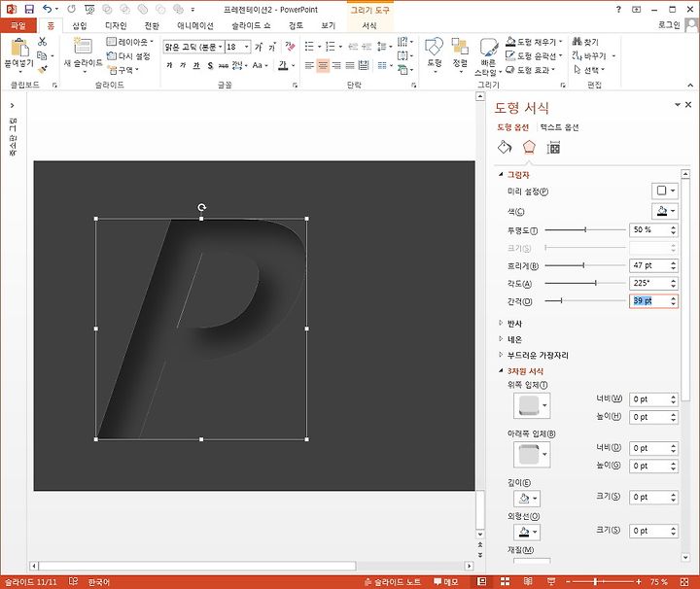Click Layout (레이아웃) button

pos(130,42)
